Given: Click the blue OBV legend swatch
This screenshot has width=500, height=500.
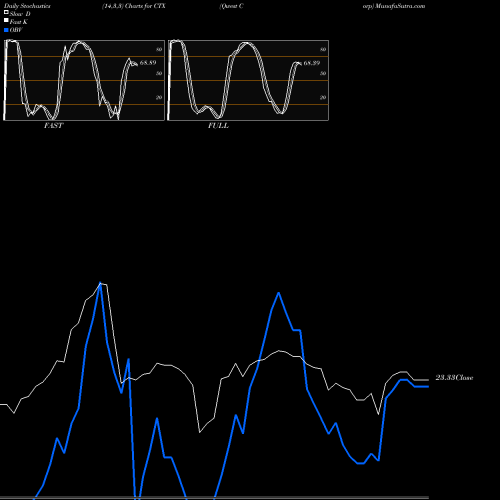Looking at the screenshot, I should [x=6, y=30].
